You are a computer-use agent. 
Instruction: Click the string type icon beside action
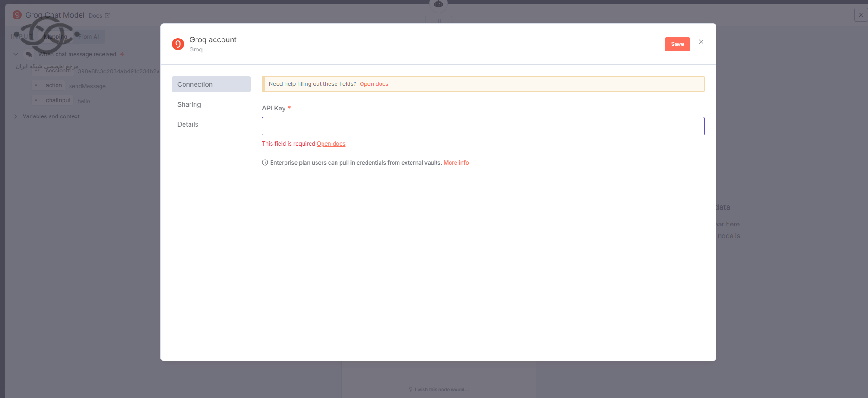point(37,85)
